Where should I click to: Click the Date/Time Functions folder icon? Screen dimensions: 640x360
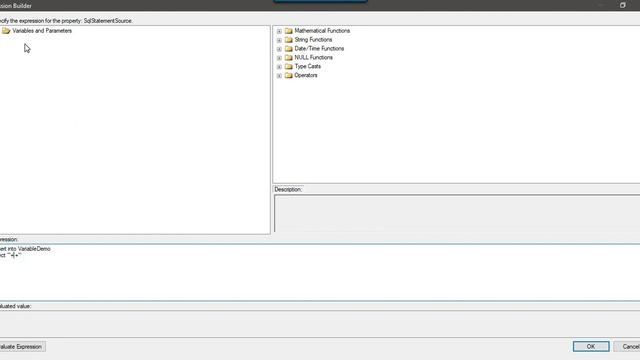click(289, 49)
